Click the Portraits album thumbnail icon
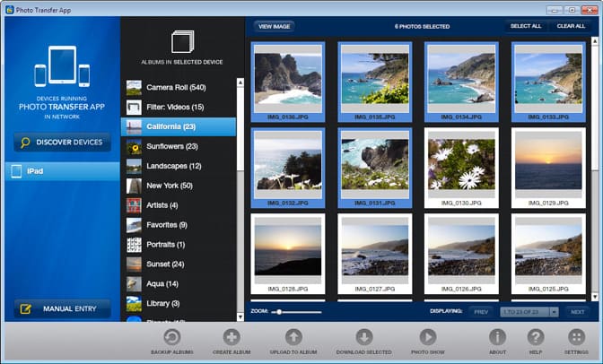This screenshot has width=603, height=364. 134,245
